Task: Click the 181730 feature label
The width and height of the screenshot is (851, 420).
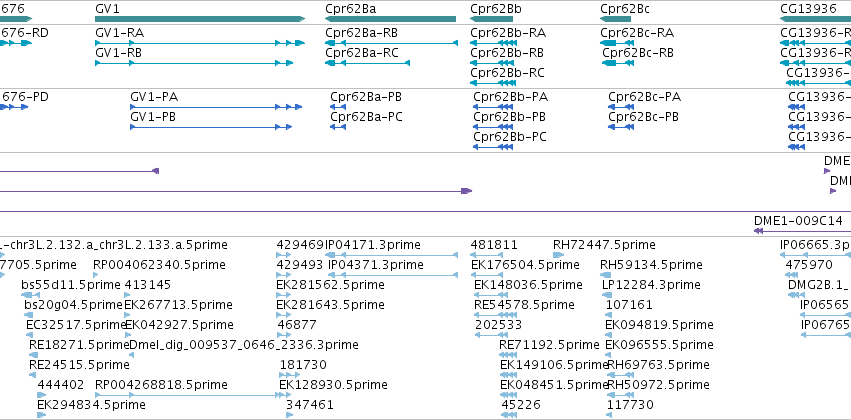Action: pos(303,366)
